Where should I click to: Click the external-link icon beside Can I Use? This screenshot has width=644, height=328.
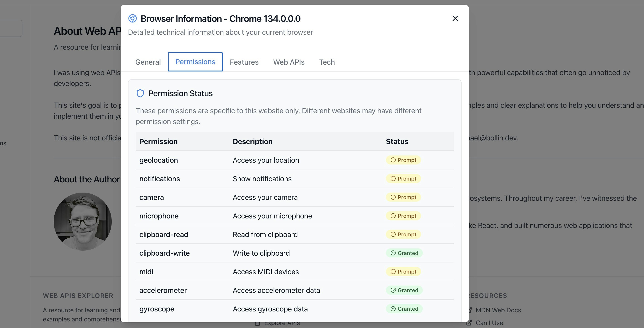[469, 323]
